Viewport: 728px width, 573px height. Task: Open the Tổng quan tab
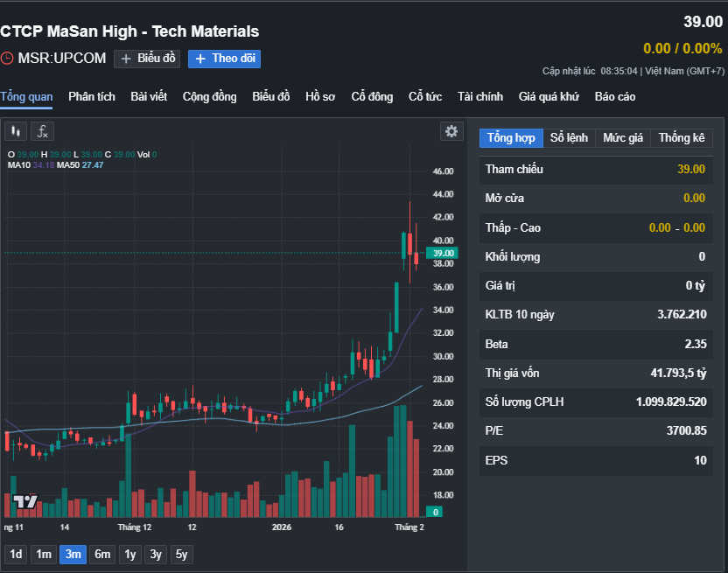26,96
